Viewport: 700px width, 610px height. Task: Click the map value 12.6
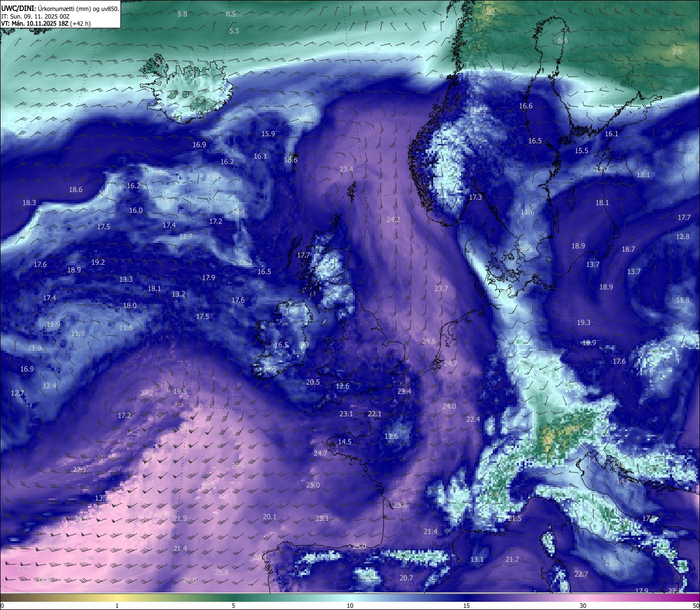[342, 386]
